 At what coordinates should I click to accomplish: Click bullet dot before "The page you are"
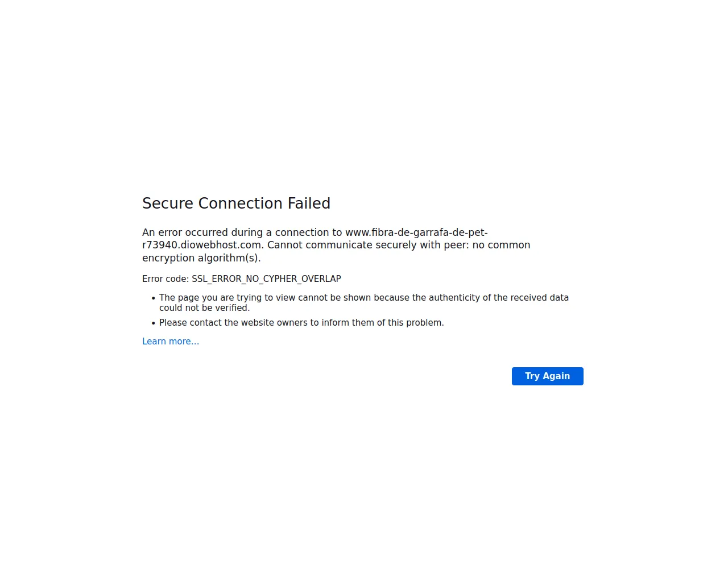154,298
